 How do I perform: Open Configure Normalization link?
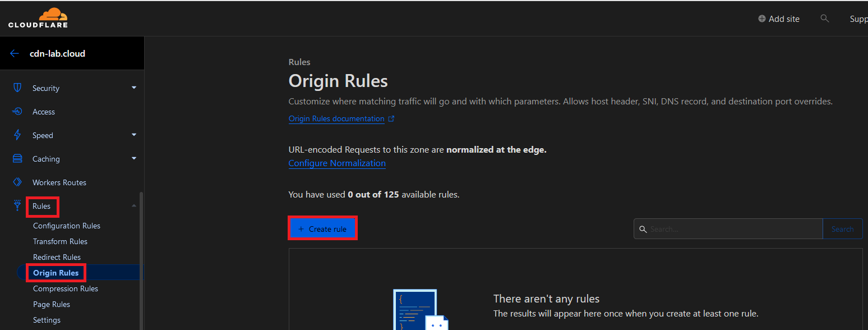pyautogui.click(x=337, y=163)
